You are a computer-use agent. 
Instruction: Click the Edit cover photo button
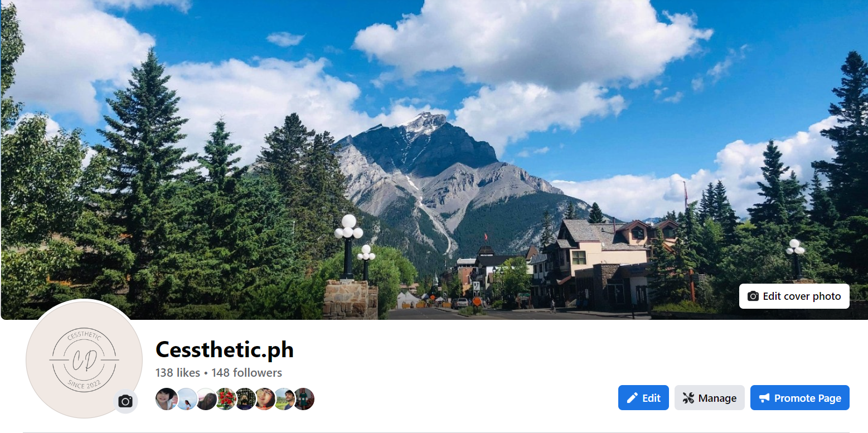[x=794, y=296]
